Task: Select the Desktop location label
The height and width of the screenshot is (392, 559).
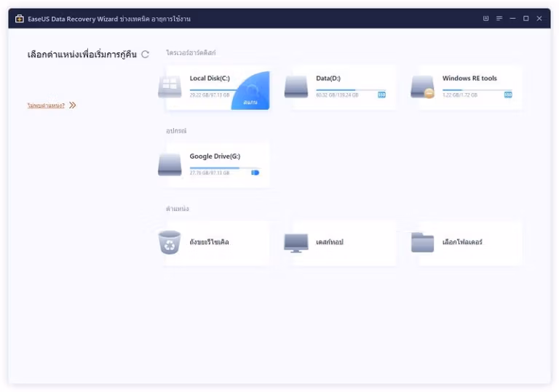Action: point(330,242)
